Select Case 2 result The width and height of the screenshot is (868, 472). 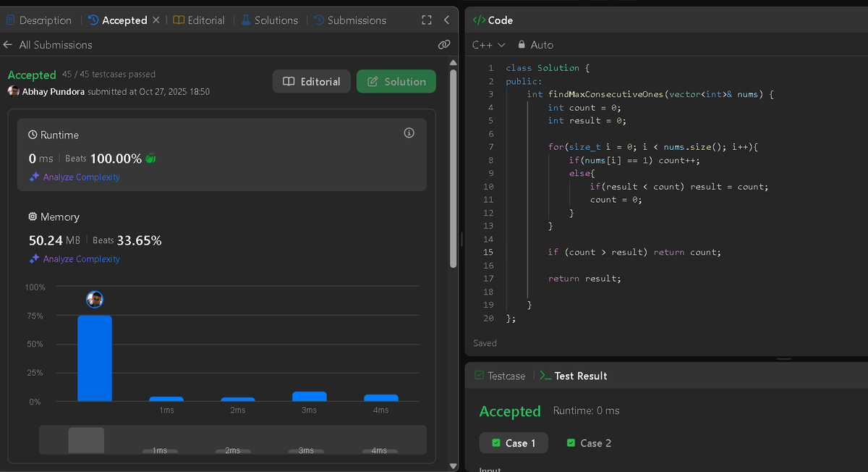tap(590, 443)
